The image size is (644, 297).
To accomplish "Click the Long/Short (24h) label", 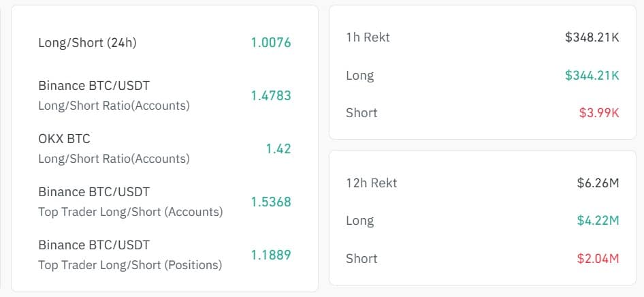I will pyautogui.click(x=87, y=43).
